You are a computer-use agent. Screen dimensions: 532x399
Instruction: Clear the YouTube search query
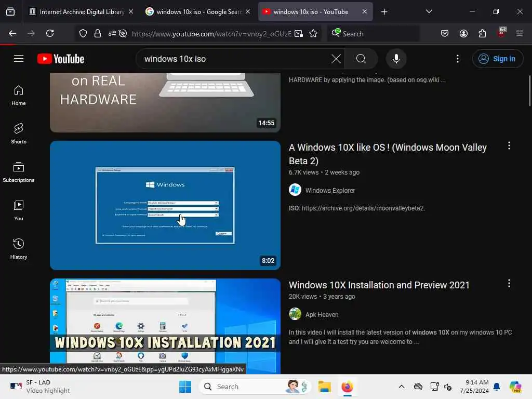pos(336,59)
